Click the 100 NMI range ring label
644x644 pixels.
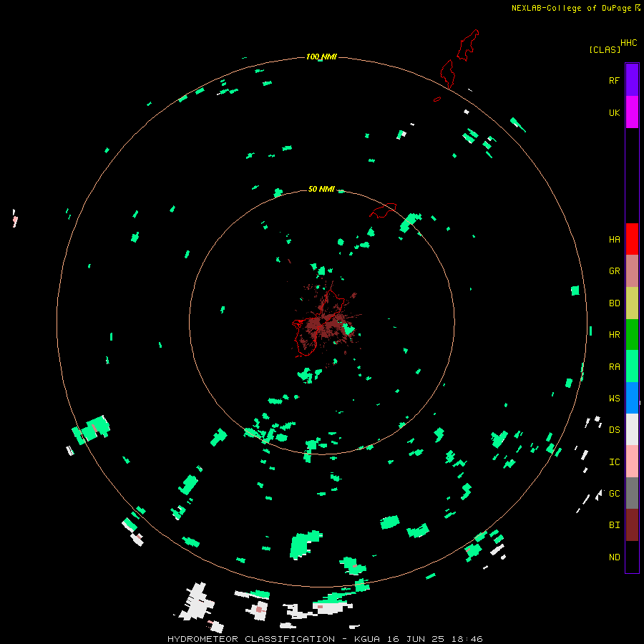pyautogui.click(x=321, y=57)
